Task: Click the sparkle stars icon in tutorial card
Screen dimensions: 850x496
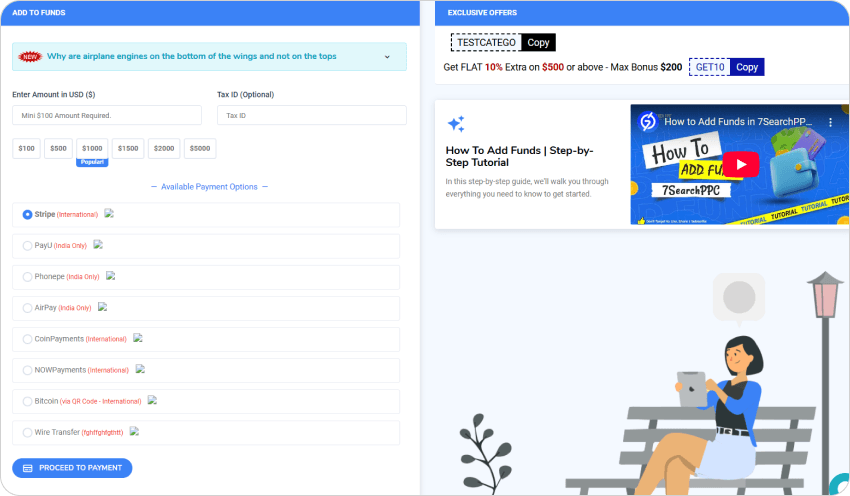Action: coord(456,124)
